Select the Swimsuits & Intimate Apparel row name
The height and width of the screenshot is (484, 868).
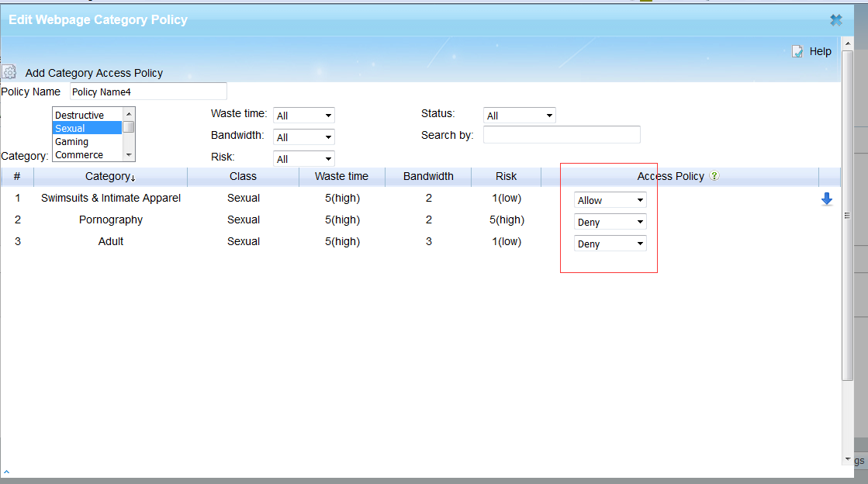pyautogui.click(x=111, y=198)
